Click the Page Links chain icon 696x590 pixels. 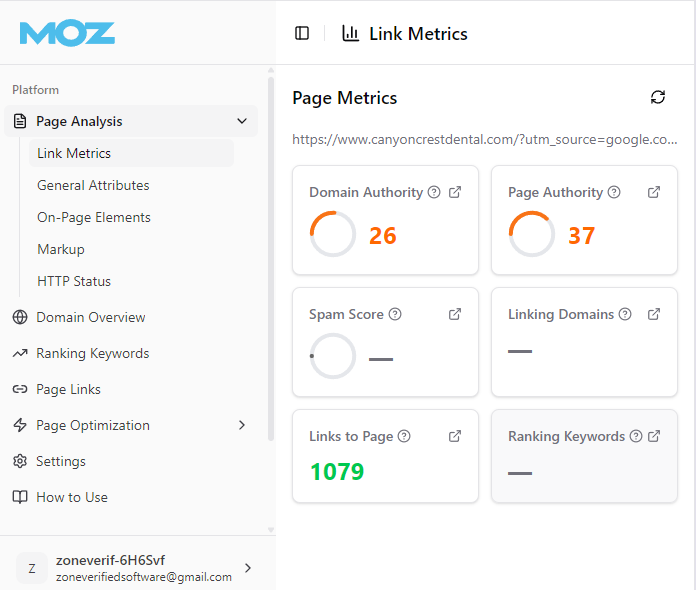(20, 389)
